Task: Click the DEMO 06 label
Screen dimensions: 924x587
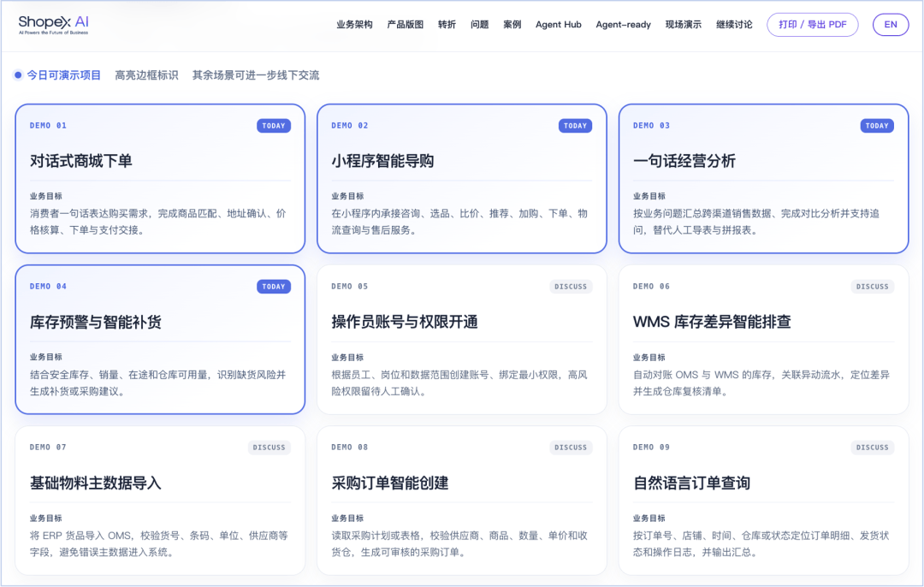Action: click(x=652, y=287)
